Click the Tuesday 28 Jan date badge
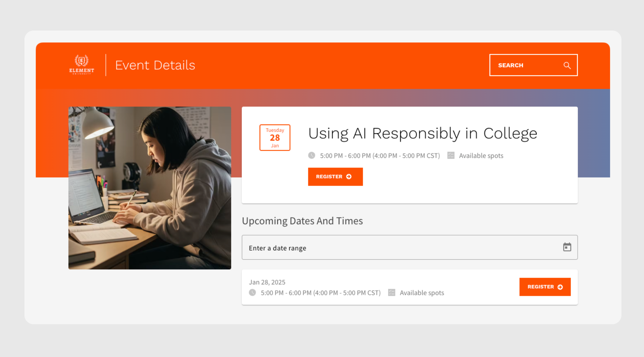Image resolution: width=644 pixels, height=357 pixels. click(275, 137)
